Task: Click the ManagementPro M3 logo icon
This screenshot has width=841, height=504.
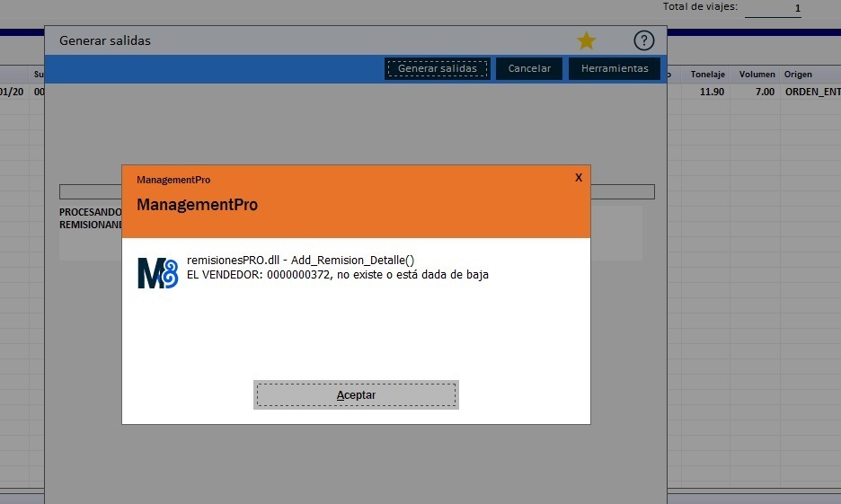Action: click(x=157, y=272)
